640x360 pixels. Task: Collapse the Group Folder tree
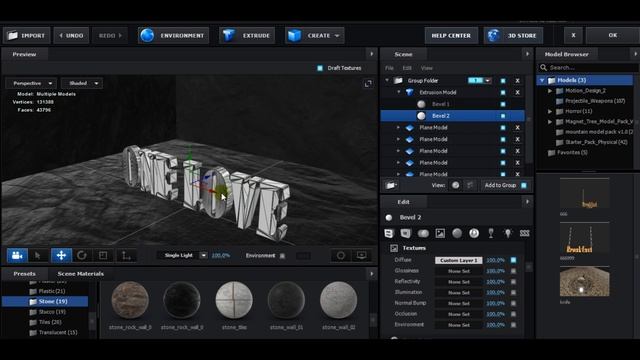pyautogui.click(x=387, y=80)
